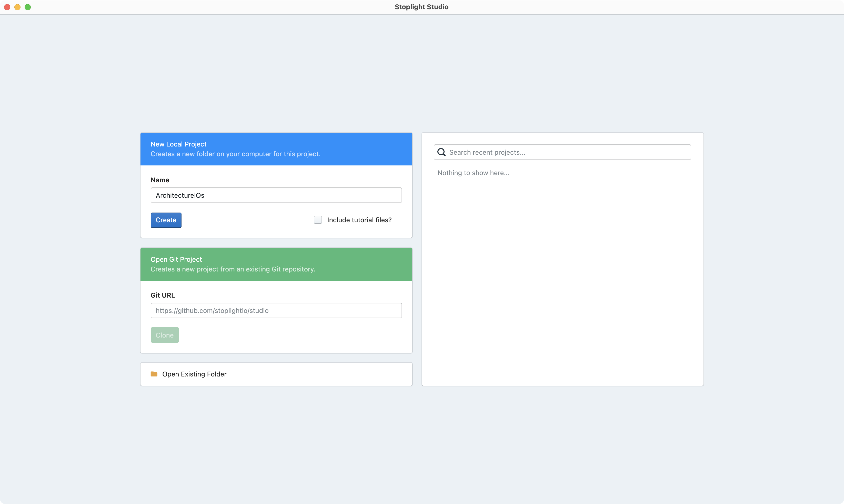Click the Name field label
The image size is (844, 504).
160,180
